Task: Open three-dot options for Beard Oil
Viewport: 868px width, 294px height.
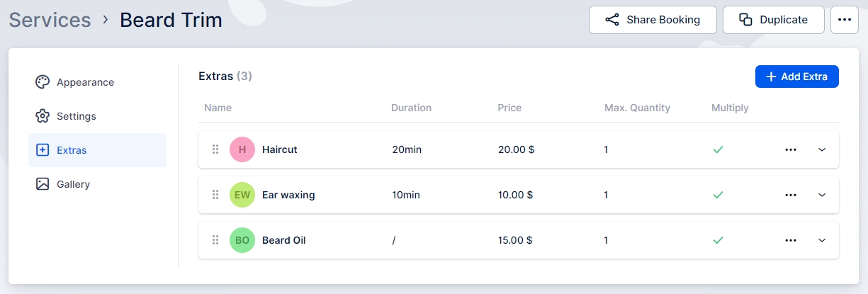Action: (791, 240)
